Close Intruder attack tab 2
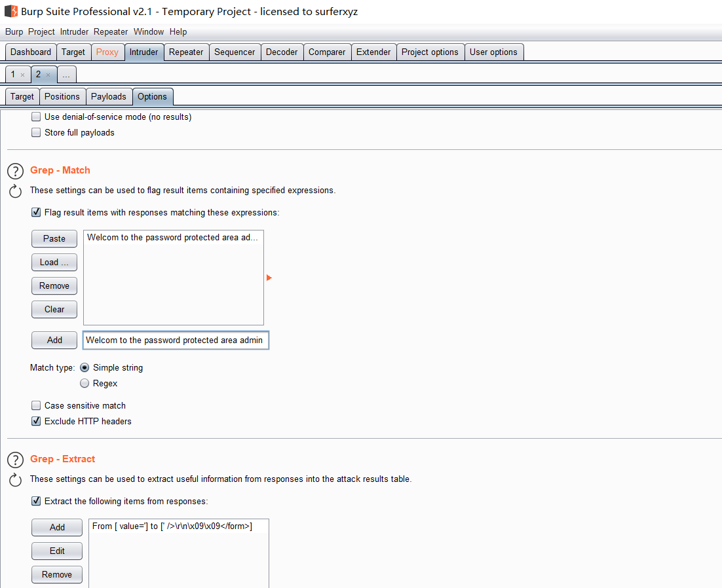This screenshot has width=722, height=588. pos(48,75)
